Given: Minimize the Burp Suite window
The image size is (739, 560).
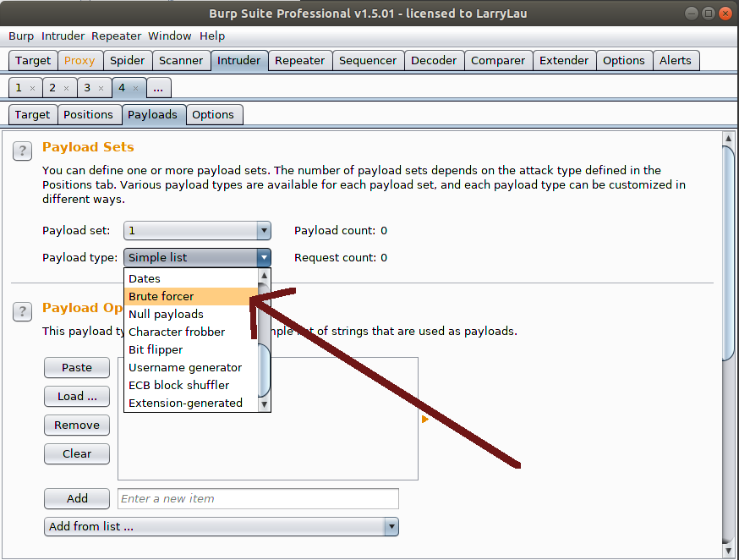Looking at the screenshot, I should tap(692, 14).
